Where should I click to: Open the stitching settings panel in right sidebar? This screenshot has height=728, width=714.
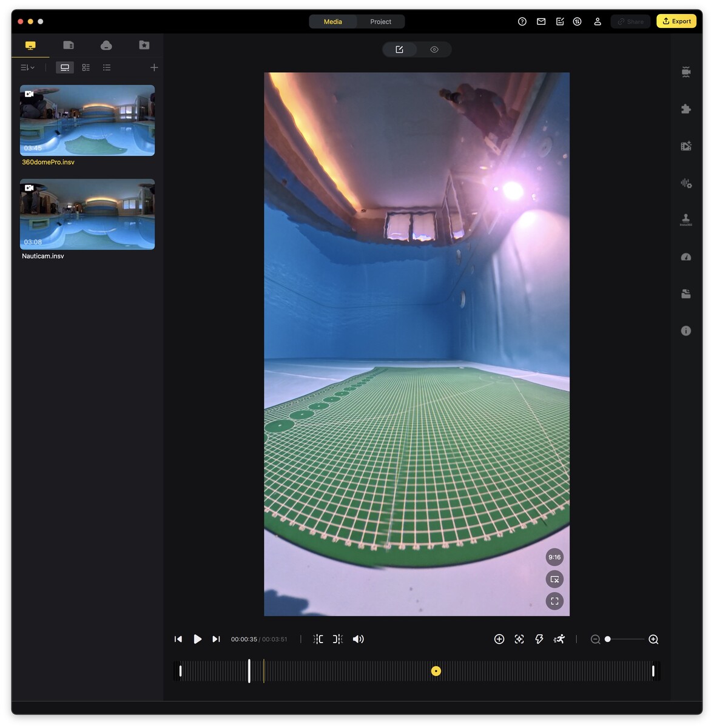[x=685, y=71]
